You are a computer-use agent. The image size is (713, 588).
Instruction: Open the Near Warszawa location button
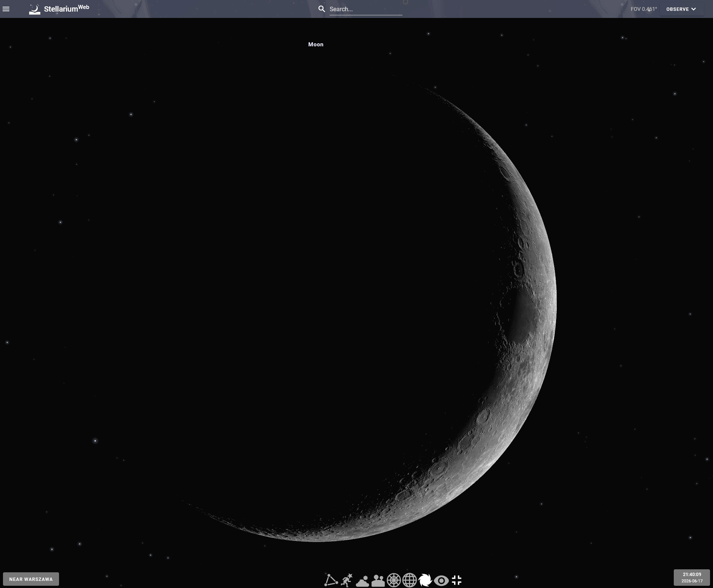[31, 579]
